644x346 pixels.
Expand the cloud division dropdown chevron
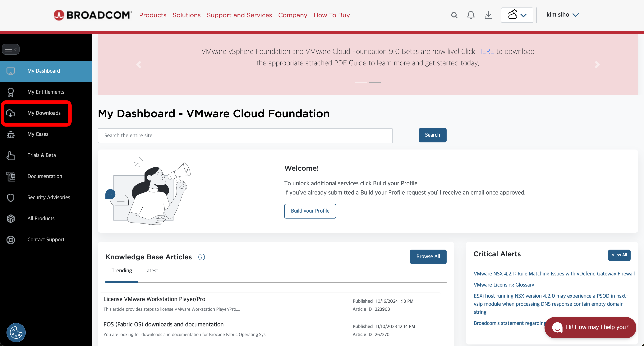coord(523,15)
